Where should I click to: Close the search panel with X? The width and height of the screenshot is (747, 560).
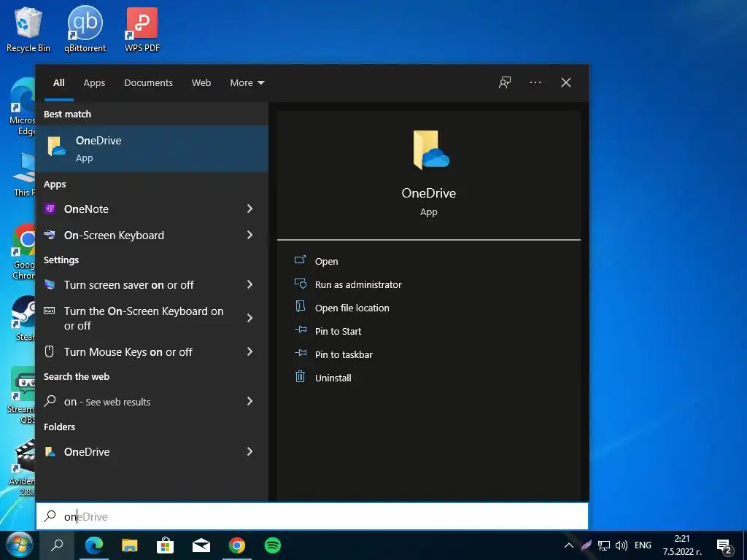566,82
